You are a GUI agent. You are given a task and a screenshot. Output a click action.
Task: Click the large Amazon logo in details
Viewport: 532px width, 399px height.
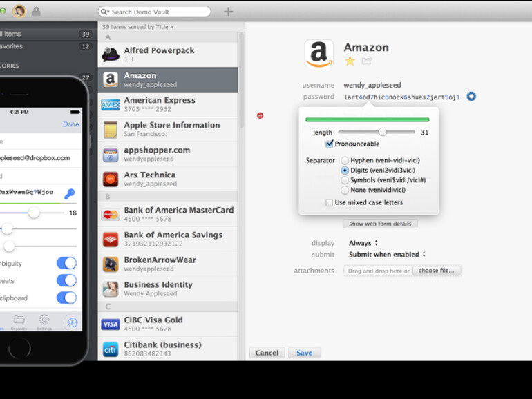(x=319, y=54)
